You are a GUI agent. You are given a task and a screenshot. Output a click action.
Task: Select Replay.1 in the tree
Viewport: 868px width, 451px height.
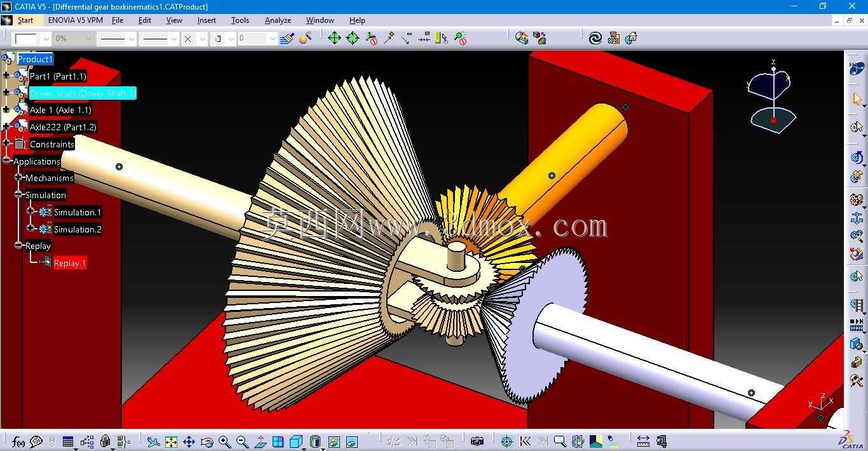pos(69,263)
